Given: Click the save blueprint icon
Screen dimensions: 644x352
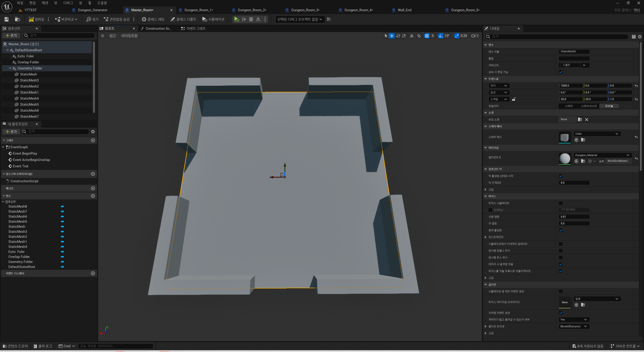Looking at the screenshot, I should pyautogui.click(x=7, y=19).
